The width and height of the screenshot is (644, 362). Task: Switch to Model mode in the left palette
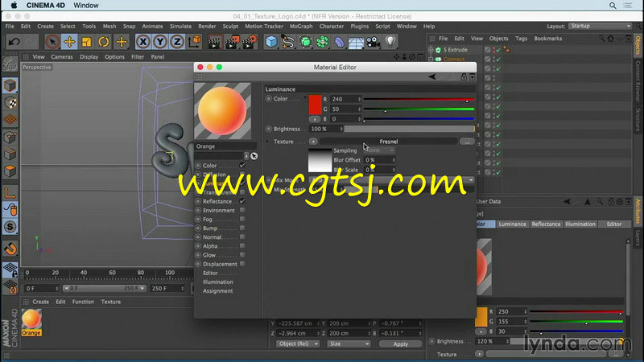10,85
